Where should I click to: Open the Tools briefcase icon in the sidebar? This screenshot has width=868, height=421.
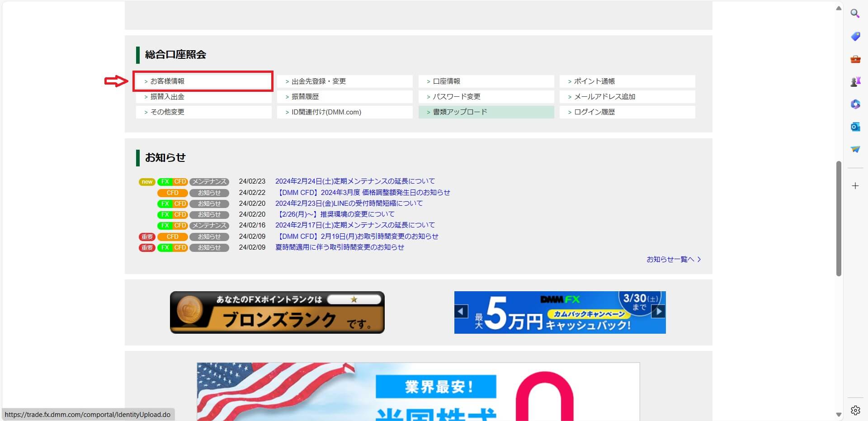pos(855,59)
